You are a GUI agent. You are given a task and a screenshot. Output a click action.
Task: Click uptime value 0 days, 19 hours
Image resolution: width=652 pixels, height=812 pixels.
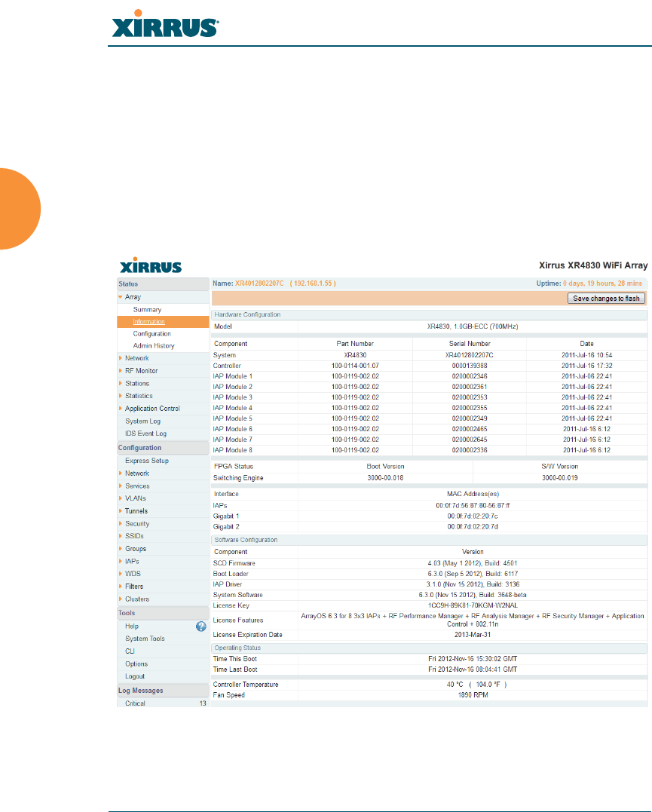point(602,283)
